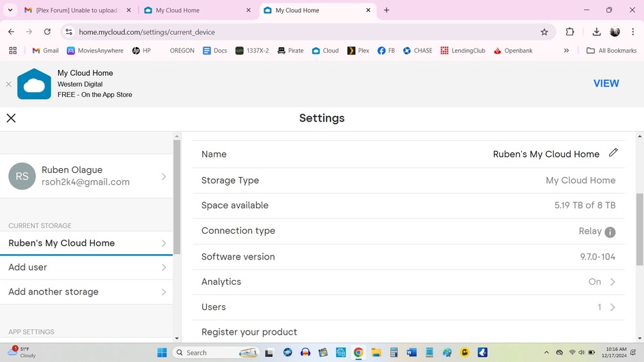The width and height of the screenshot is (644, 362).
Task: Open the LendingClub bookmark
Action: coord(463,51)
